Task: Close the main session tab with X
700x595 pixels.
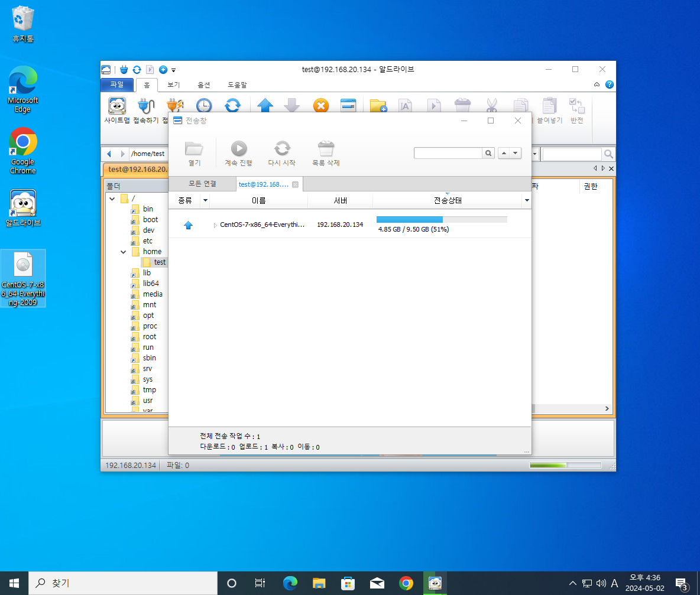Action: tap(611, 168)
